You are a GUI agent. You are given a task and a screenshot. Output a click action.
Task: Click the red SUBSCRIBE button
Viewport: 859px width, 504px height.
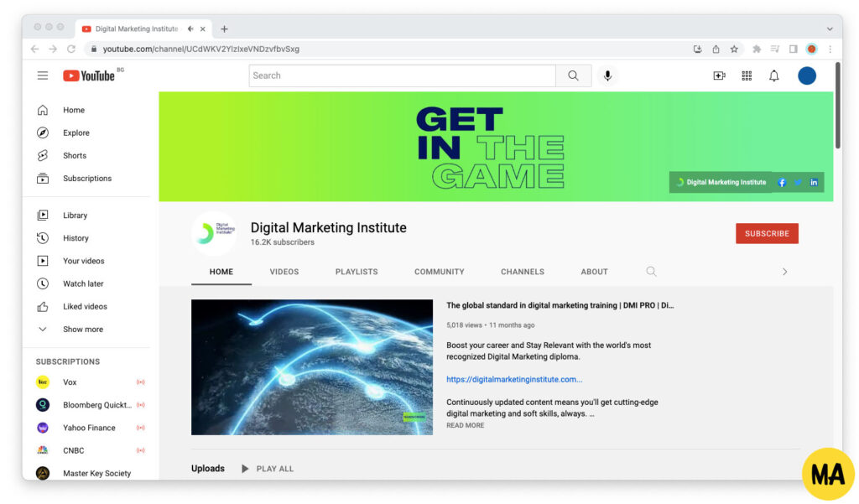[767, 233]
